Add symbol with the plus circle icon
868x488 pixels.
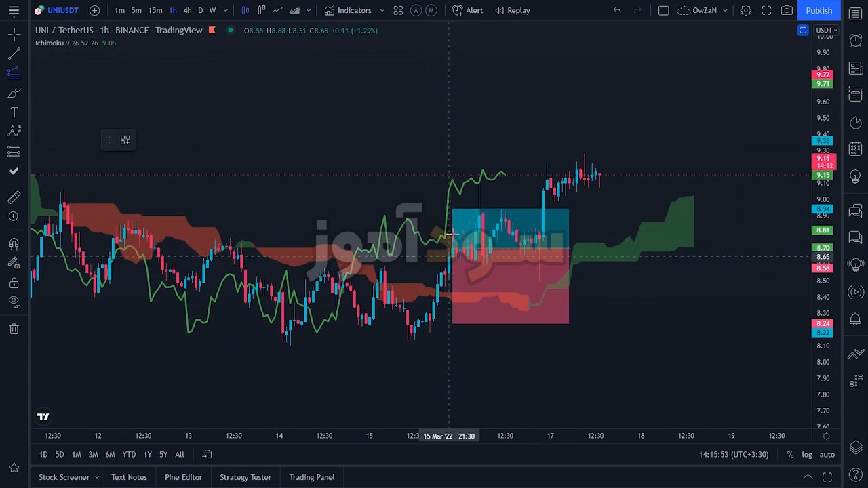tap(94, 10)
